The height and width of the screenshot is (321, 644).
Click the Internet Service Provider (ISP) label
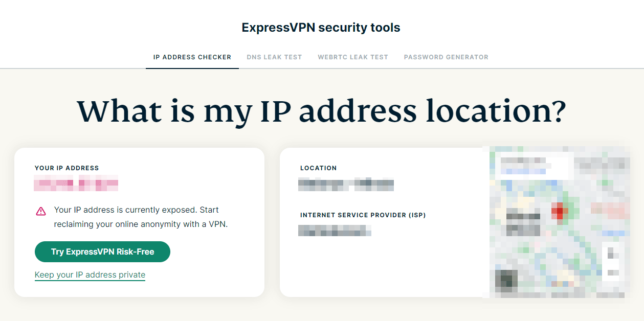[x=363, y=215]
